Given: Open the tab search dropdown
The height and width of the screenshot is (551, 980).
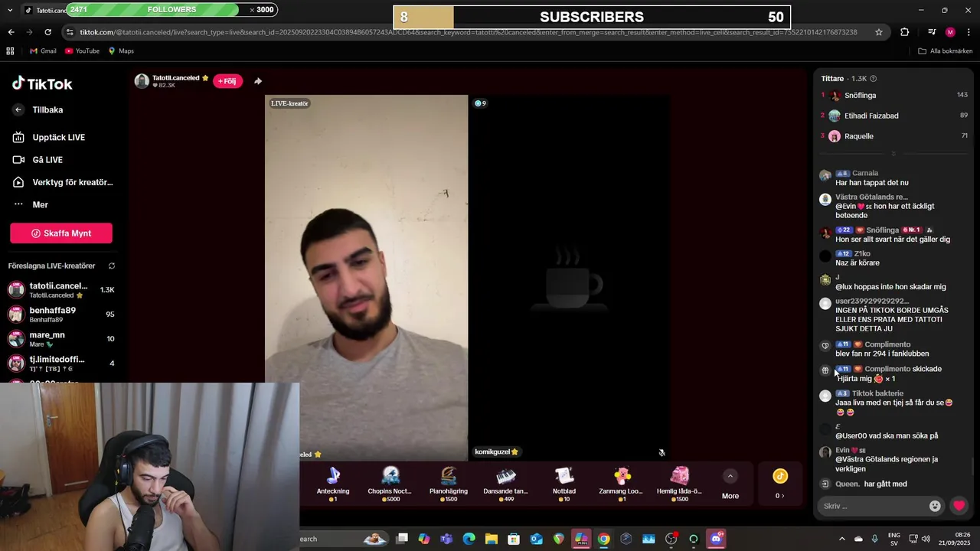Looking at the screenshot, I should click(x=9, y=10).
